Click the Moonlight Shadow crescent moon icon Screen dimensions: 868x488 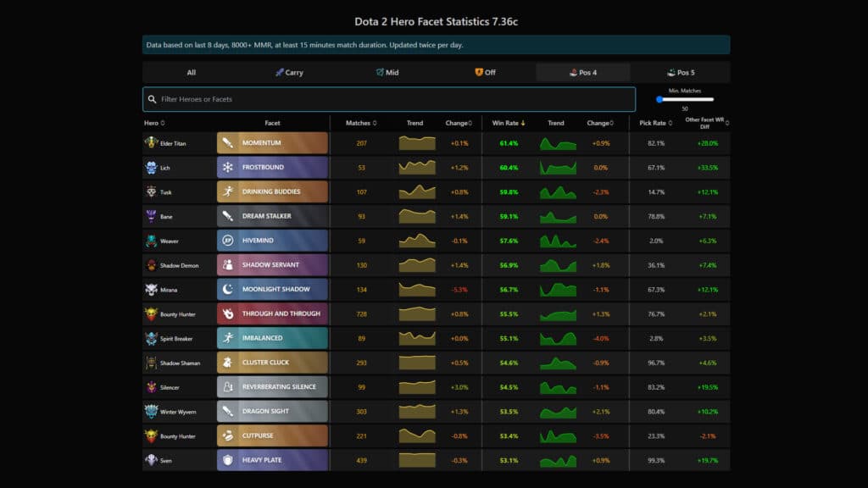tap(228, 290)
